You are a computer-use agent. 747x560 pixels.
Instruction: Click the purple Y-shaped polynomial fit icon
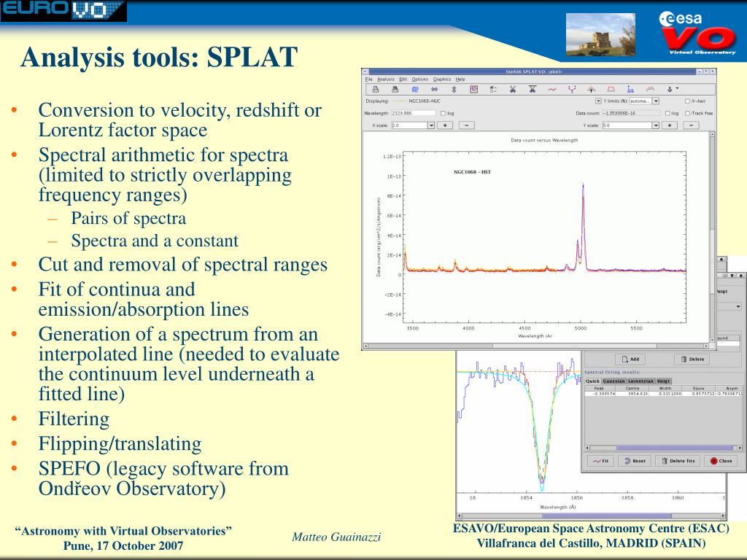pos(572,89)
